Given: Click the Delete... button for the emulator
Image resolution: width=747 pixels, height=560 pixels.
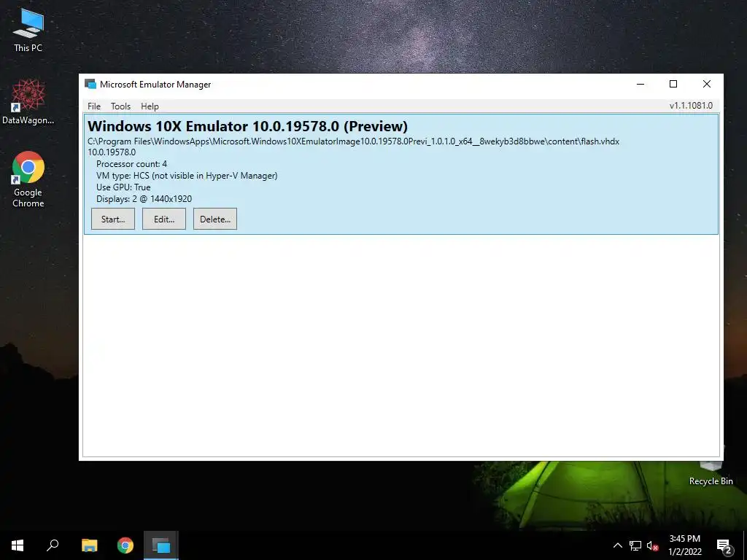Looking at the screenshot, I should point(215,219).
